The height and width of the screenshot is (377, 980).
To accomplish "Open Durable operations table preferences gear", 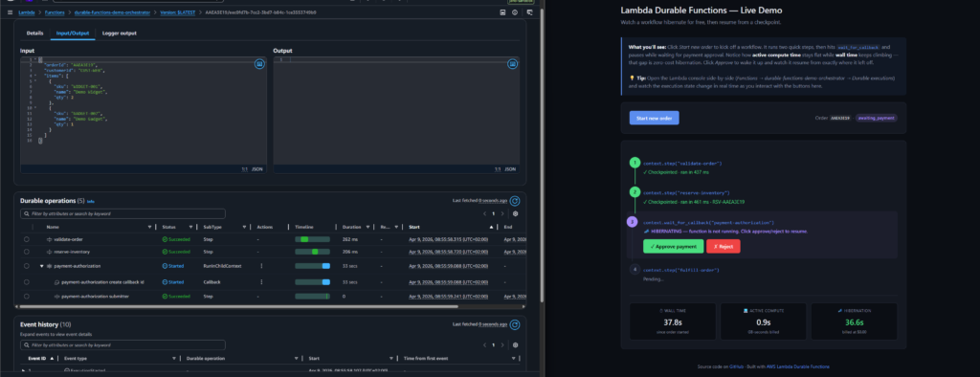I will pyautogui.click(x=515, y=213).
